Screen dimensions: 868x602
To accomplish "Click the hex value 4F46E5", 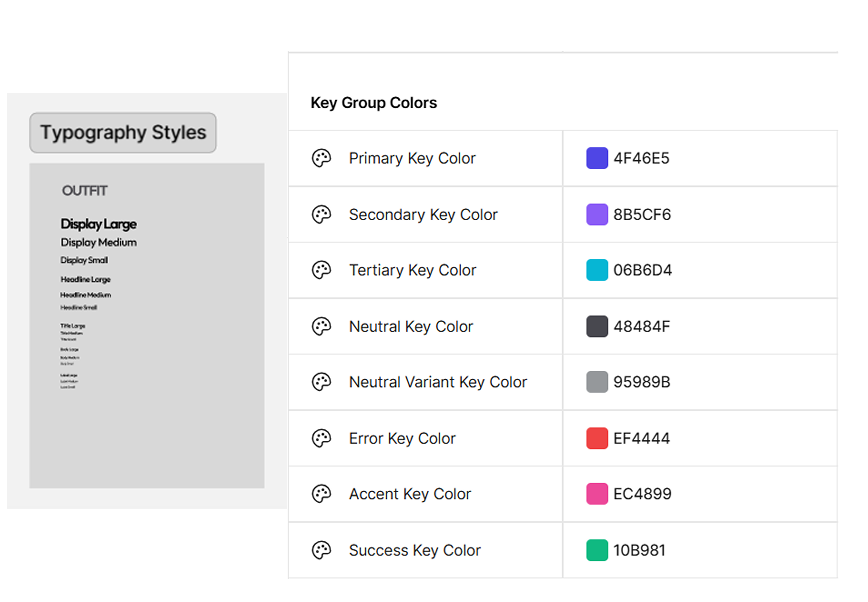I will pos(641,158).
